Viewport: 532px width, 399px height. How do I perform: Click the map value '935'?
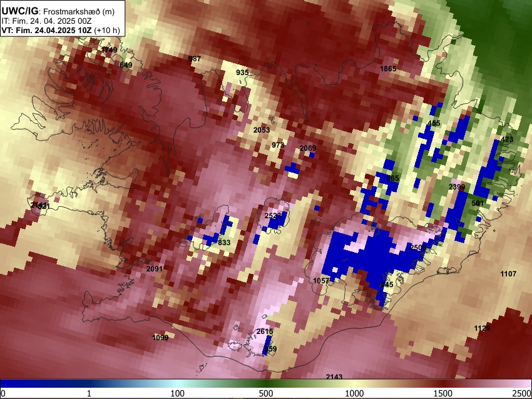click(x=242, y=72)
